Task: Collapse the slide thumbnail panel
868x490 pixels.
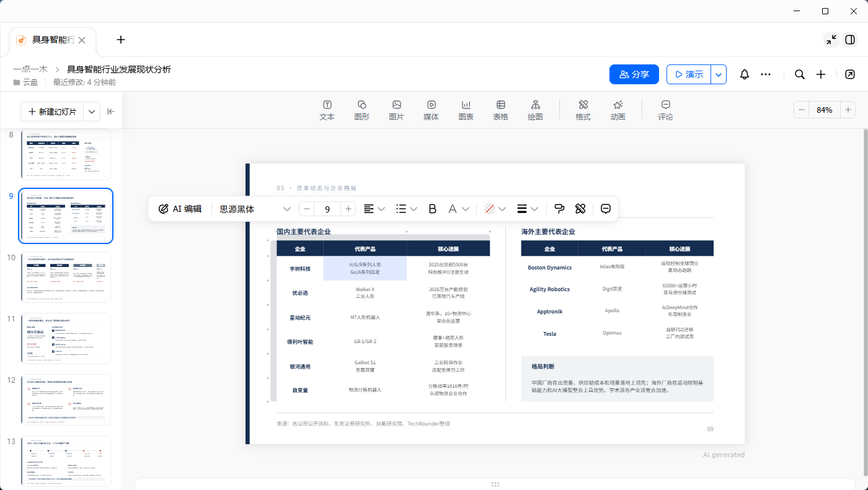Action: click(x=111, y=112)
